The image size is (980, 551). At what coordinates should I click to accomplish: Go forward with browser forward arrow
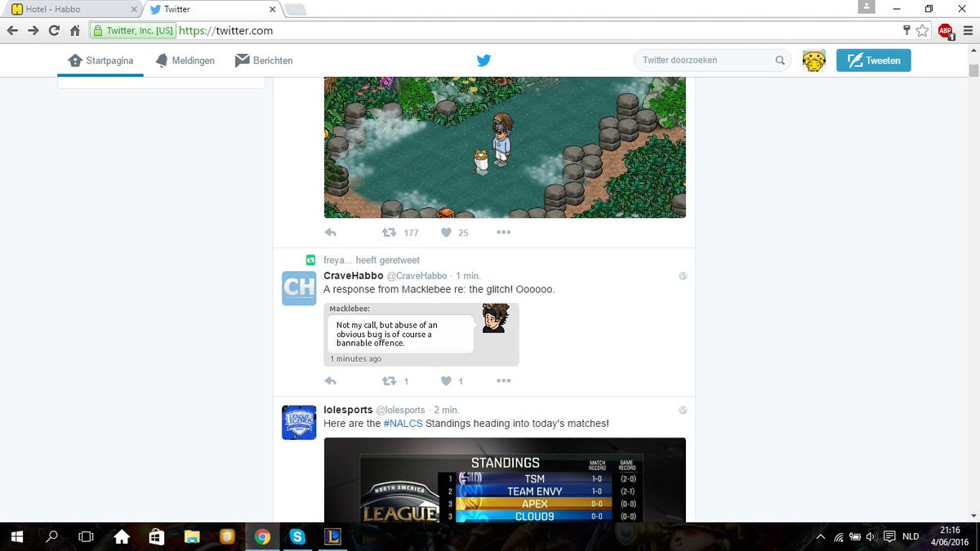(x=33, y=30)
